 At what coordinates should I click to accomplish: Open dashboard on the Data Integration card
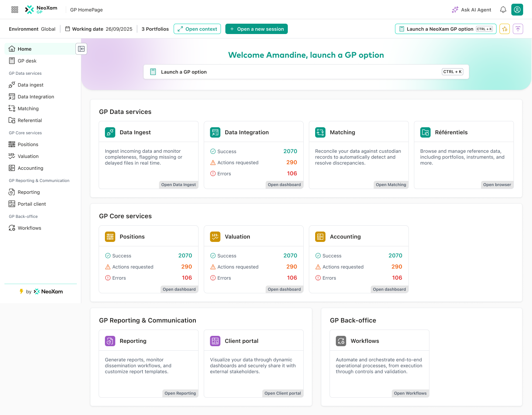(284, 185)
